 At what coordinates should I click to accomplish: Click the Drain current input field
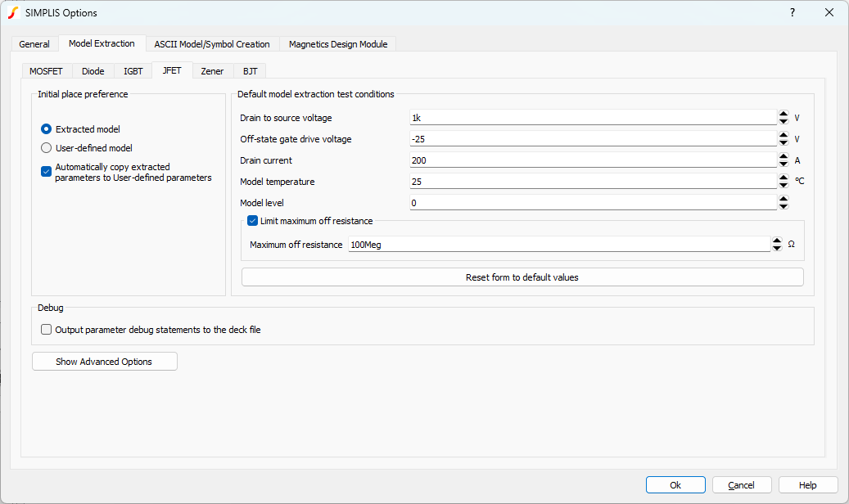[x=592, y=160]
